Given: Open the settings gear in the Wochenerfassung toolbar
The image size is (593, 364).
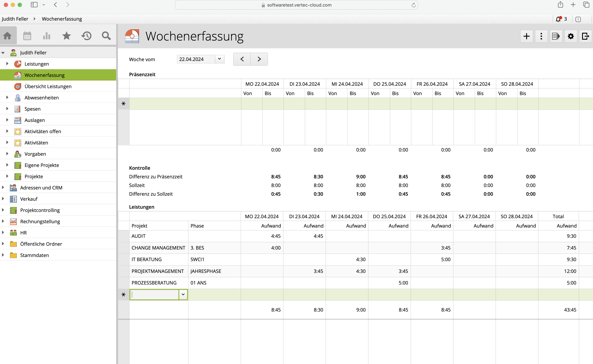Looking at the screenshot, I should pos(571,36).
